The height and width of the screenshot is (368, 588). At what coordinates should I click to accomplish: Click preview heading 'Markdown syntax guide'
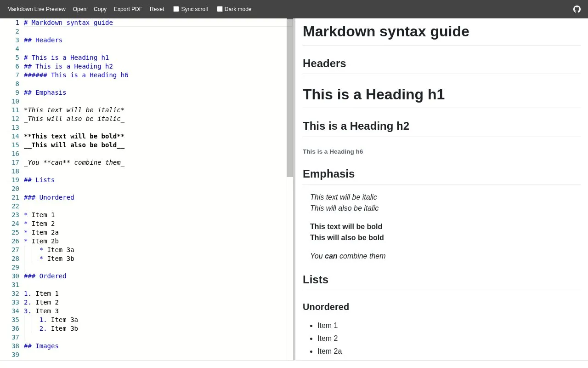[386, 31]
